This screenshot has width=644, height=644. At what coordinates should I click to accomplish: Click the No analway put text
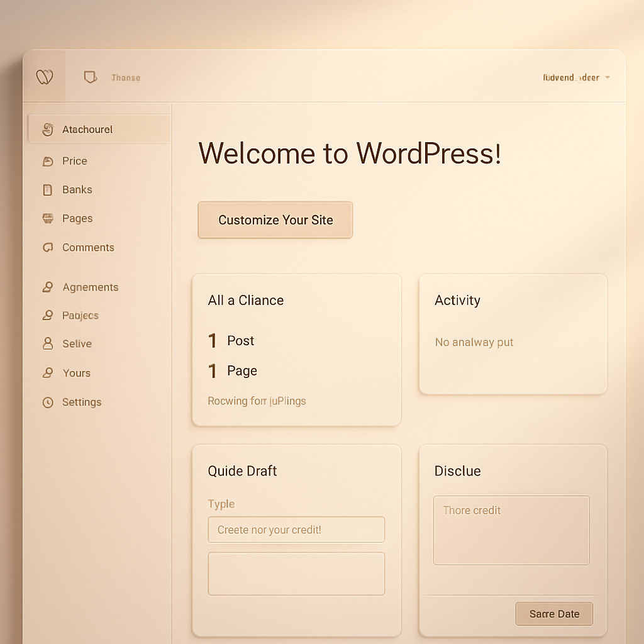pyautogui.click(x=474, y=342)
